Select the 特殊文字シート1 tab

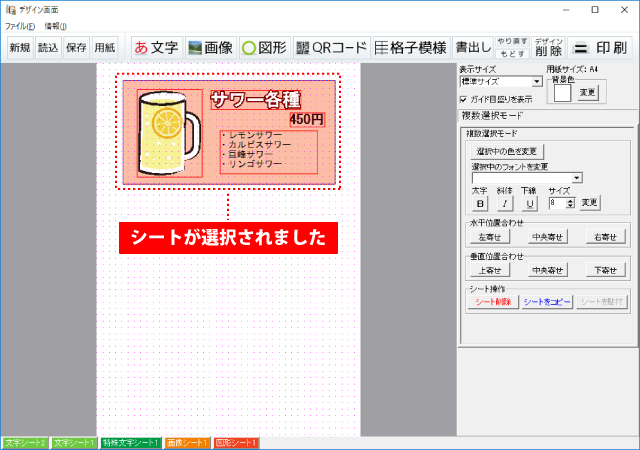(x=131, y=443)
